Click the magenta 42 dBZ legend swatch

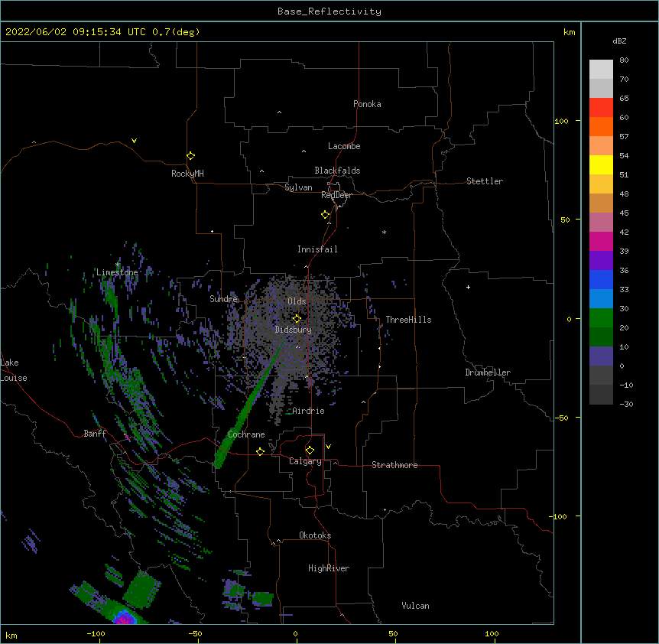601,242
